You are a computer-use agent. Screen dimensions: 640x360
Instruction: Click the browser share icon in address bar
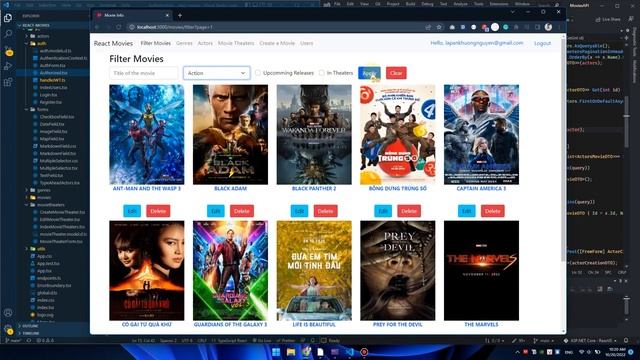click(x=428, y=27)
